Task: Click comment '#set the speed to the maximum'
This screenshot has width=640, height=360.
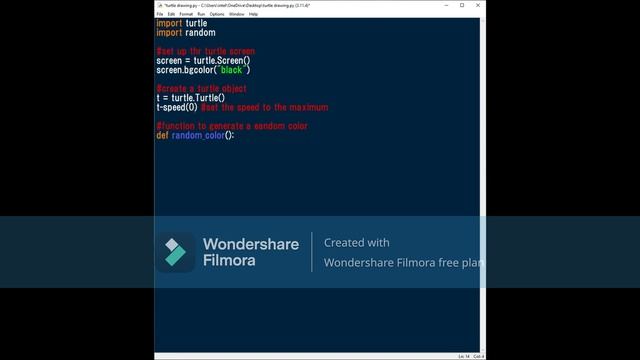Action: (x=265, y=107)
